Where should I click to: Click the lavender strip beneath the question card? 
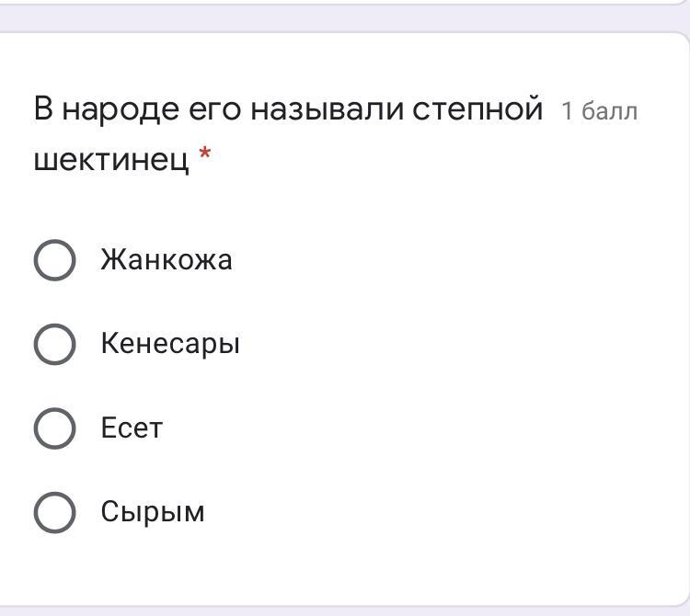pos(343,611)
